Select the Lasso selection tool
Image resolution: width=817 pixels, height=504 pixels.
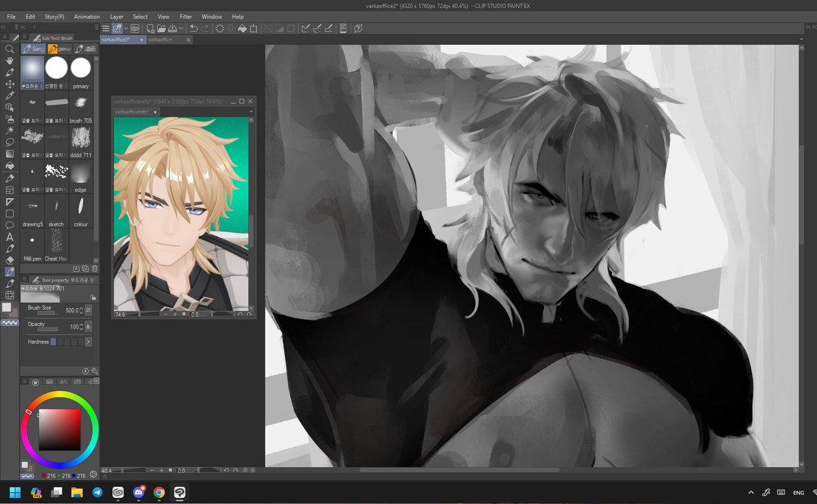[10, 141]
